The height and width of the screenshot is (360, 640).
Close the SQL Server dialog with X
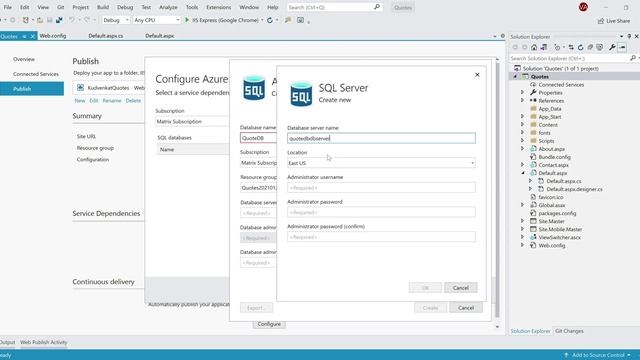[477, 75]
